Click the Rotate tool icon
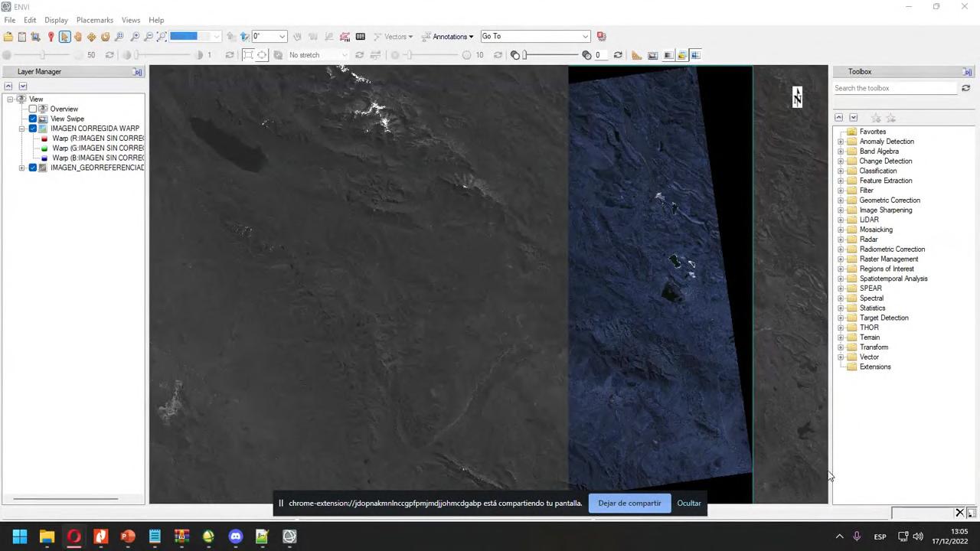 pyautogui.click(x=106, y=37)
